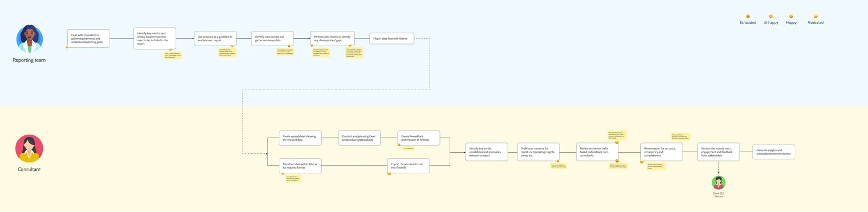Select the Happy legend emoji

click(791, 16)
